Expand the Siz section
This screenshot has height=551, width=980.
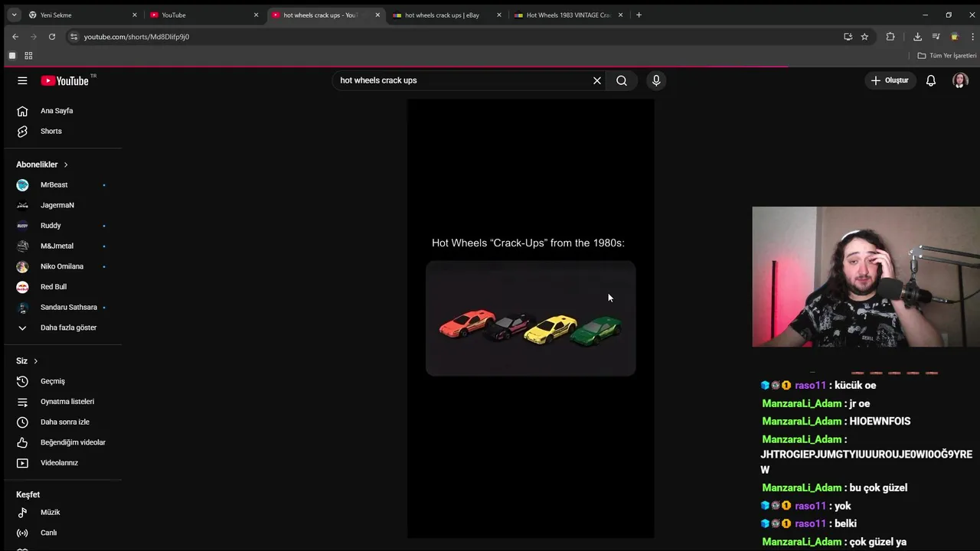click(x=27, y=361)
